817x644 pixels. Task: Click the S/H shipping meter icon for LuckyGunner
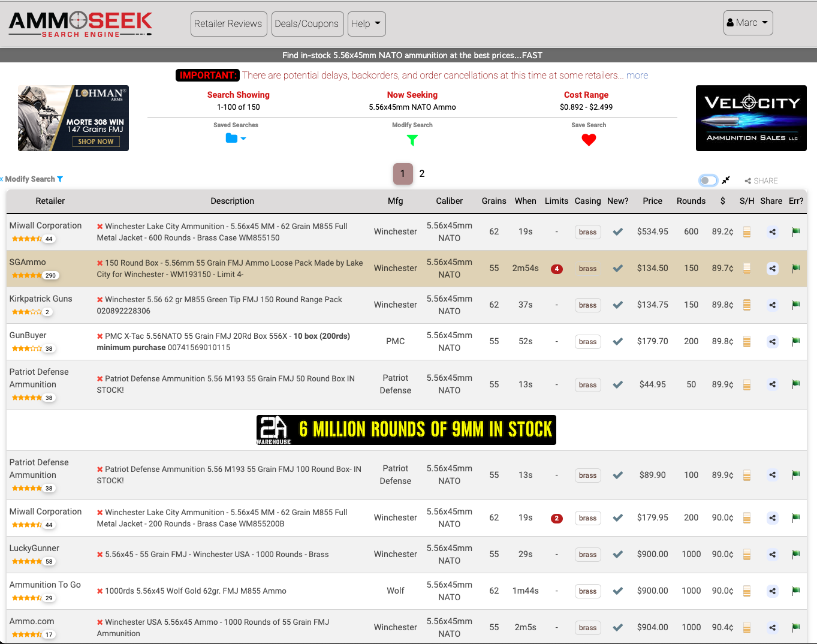point(746,554)
